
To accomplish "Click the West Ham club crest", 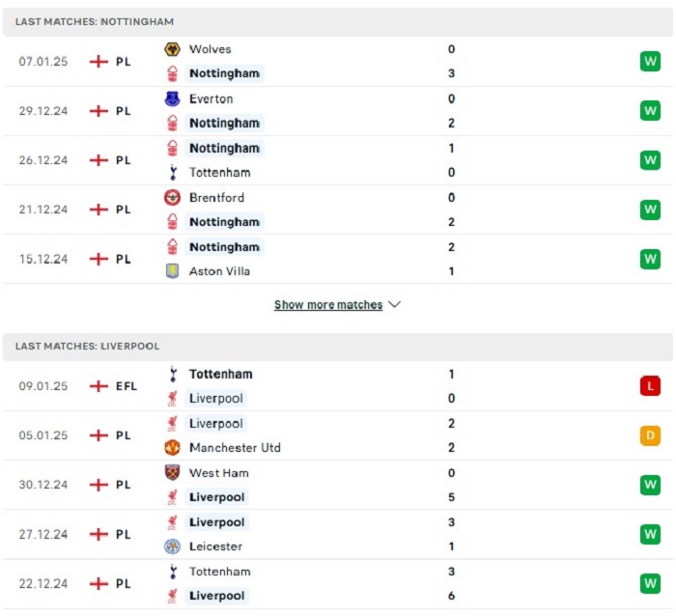I will (173, 472).
